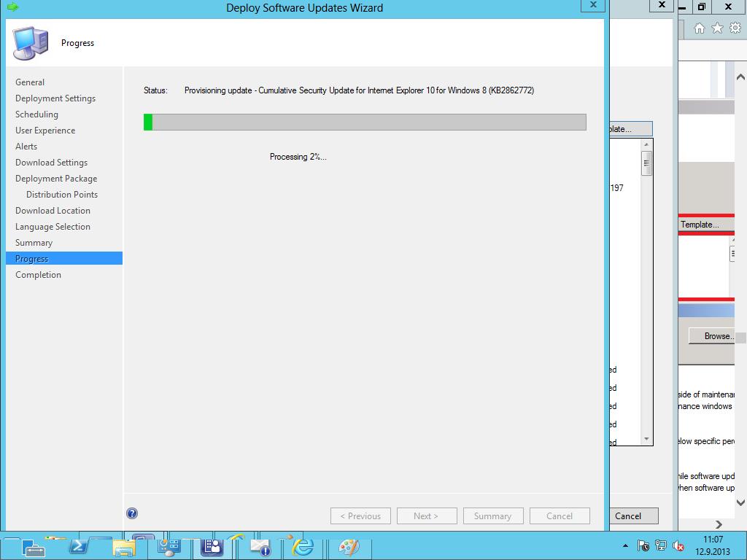The image size is (747, 560).
Task: Restore down the Internet Explorer window
Action: (x=702, y=7)
